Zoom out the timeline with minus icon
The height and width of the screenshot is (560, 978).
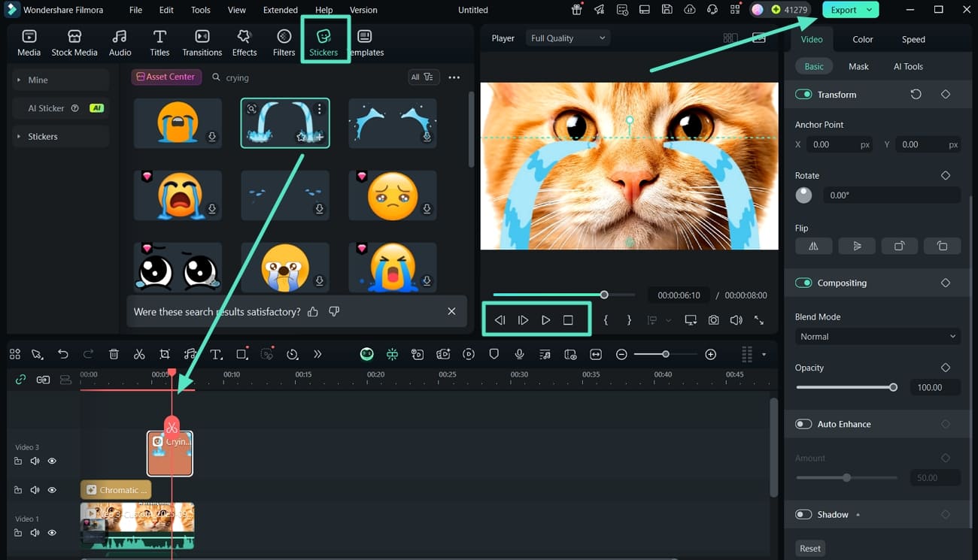[621, 354]
